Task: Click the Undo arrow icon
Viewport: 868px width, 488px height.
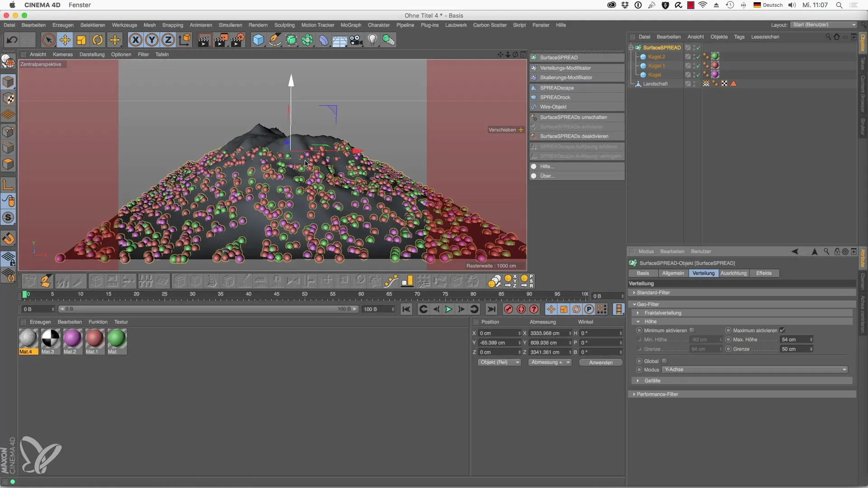Action: [x=12, y=40]
